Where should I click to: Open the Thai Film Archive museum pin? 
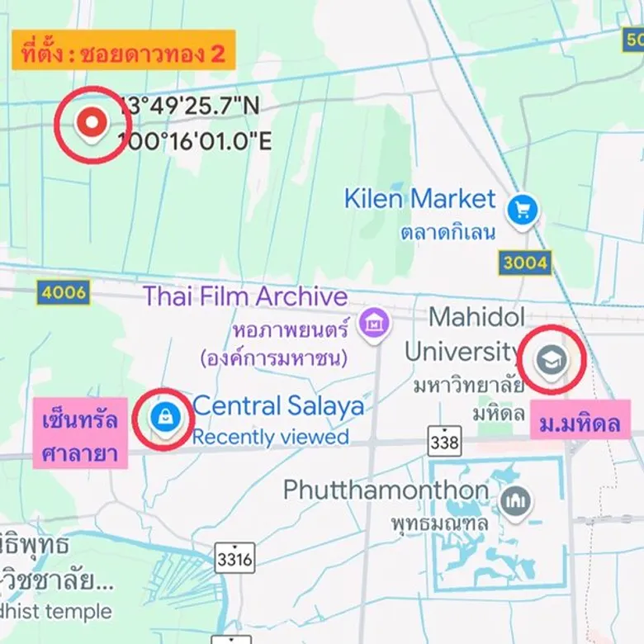374,325
